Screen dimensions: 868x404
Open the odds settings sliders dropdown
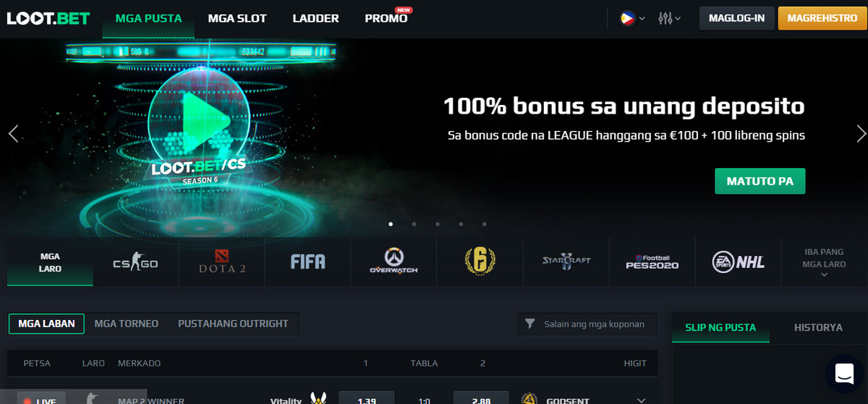[670, 19]
